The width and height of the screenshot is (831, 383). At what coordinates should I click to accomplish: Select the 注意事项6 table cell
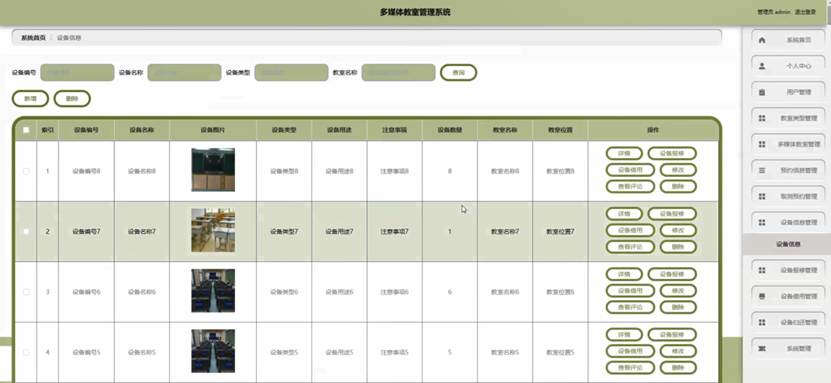pos(394,292)
